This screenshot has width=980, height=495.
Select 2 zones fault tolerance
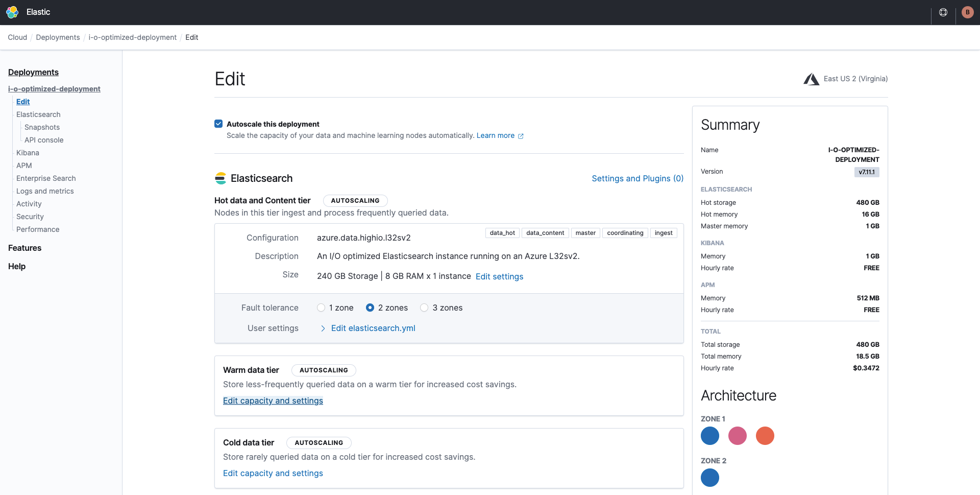coord(370,308)
